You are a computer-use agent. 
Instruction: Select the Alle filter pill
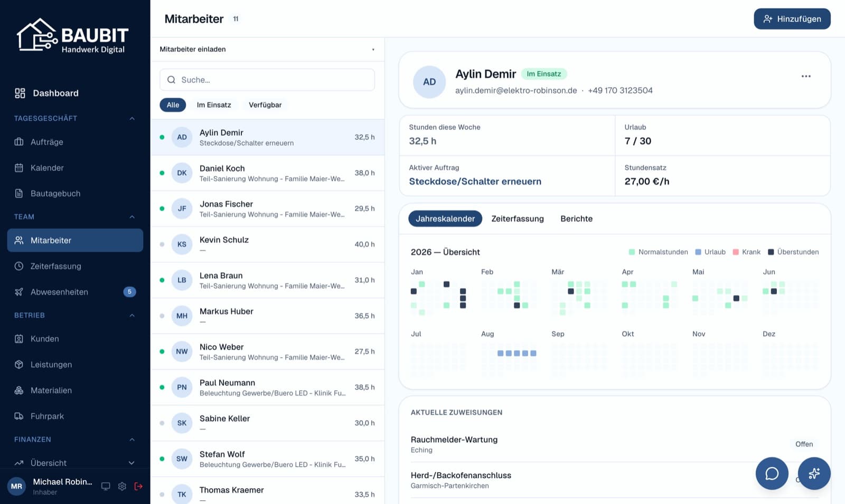pos(173,105)
